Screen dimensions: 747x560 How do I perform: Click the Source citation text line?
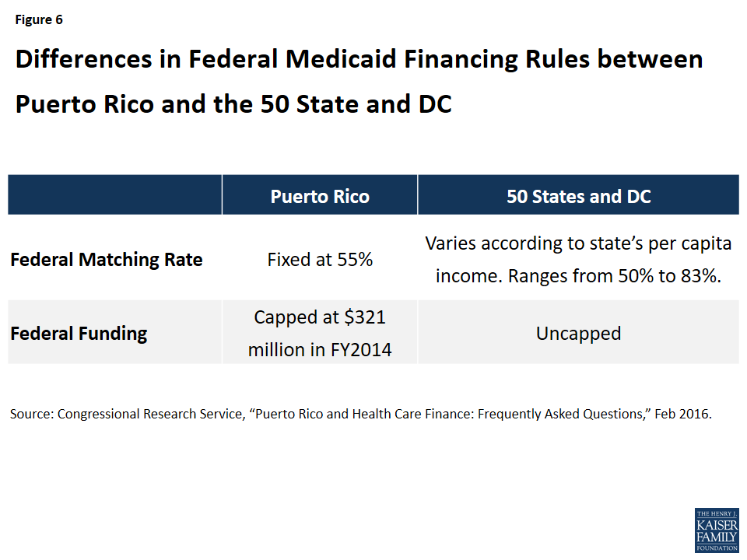coord(360,414)
